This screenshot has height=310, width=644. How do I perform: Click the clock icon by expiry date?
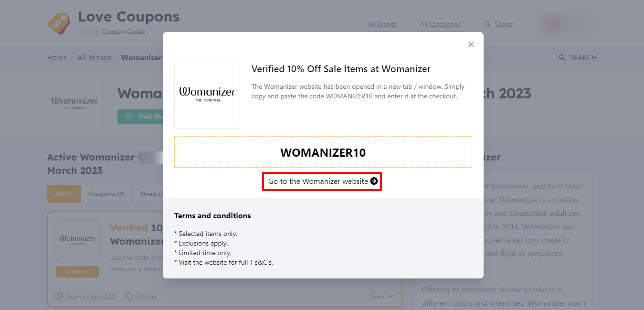coord(59,296)
